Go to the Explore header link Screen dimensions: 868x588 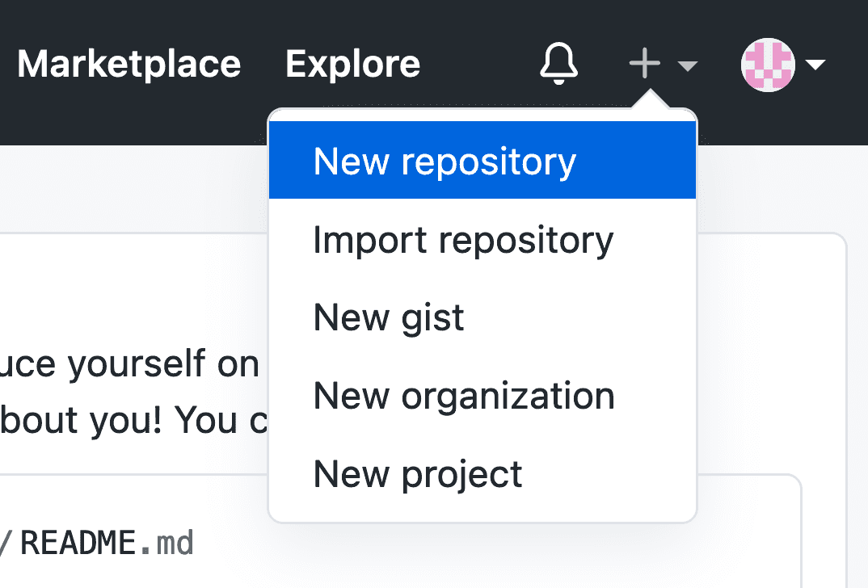352,64
